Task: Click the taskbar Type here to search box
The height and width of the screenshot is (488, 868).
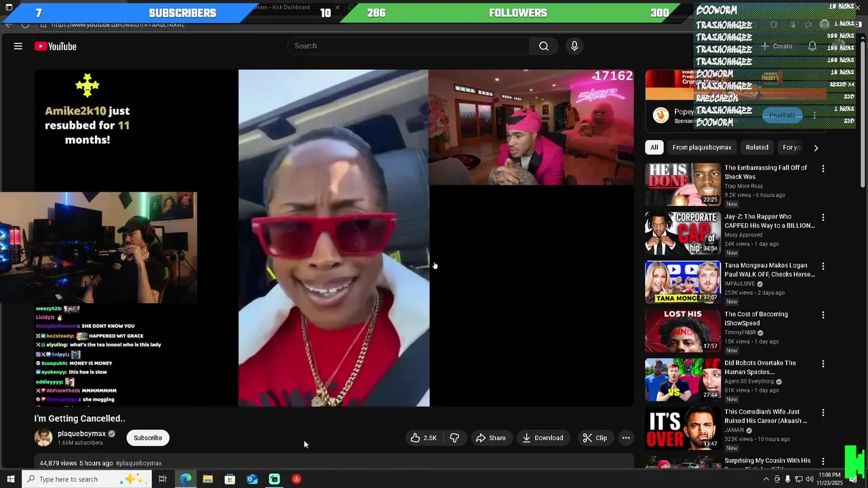Action: tap(86, 479)
